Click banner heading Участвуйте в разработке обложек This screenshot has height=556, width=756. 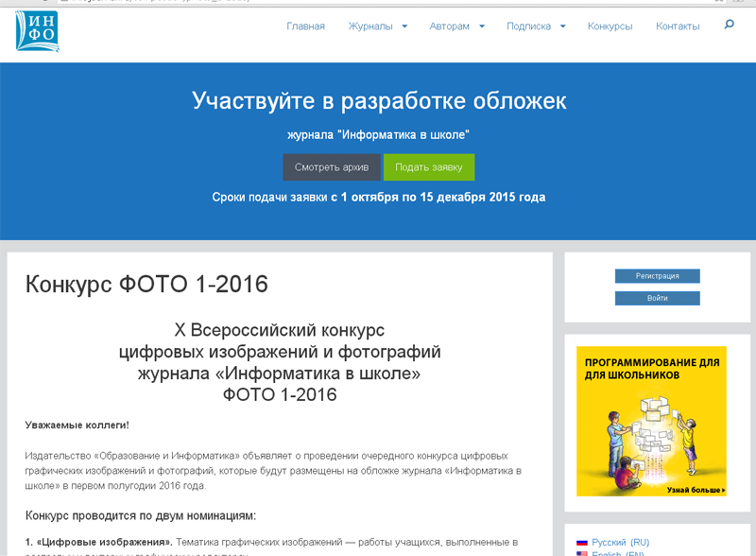tap(379, 100)
